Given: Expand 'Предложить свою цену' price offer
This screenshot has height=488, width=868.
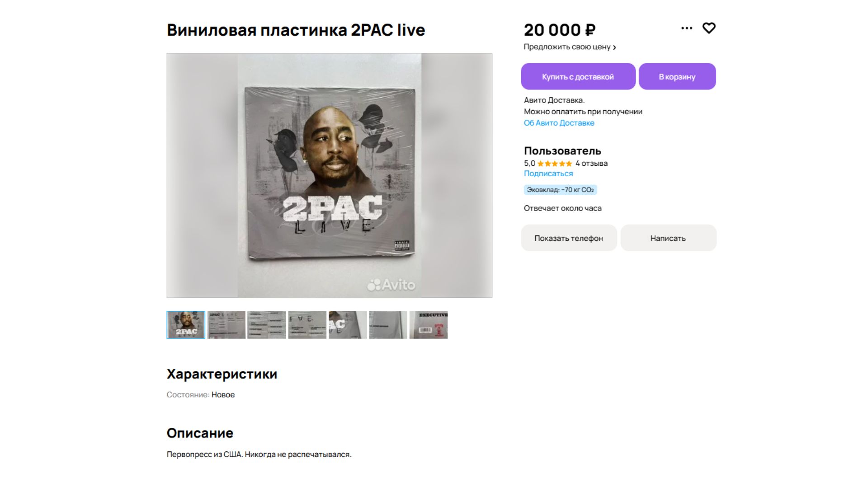Looking at the screenshot, I should coord(570,47).
